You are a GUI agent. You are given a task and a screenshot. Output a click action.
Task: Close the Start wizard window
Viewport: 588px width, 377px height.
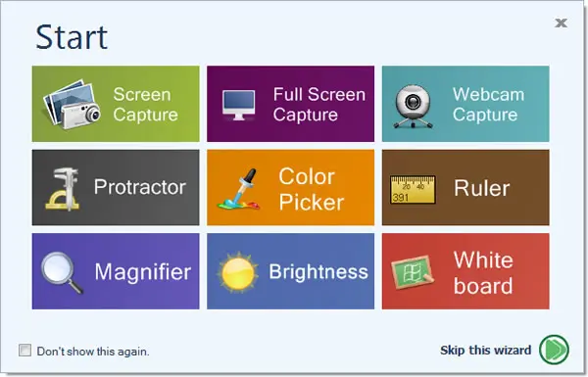pos(561,23)
